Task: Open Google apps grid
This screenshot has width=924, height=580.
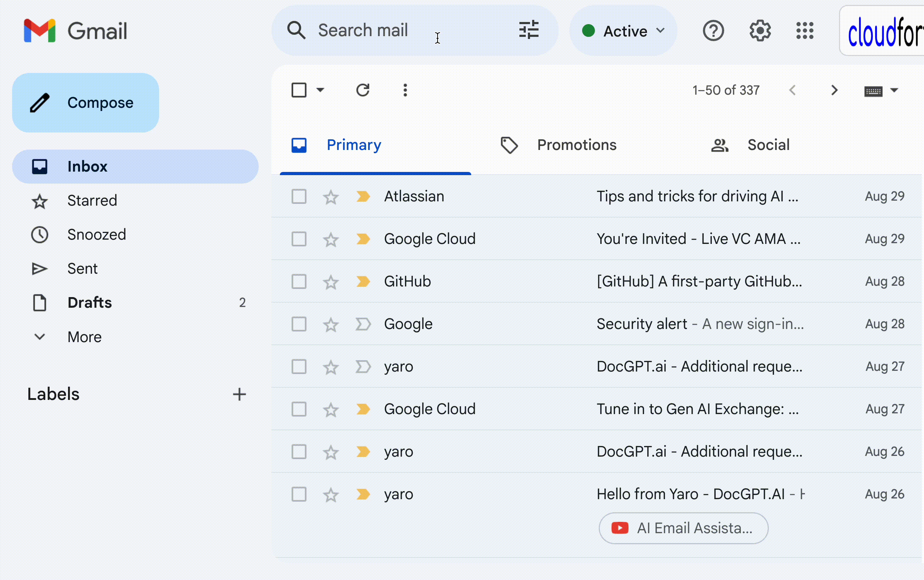Action: pyautogui.click(x=805, y=31)
